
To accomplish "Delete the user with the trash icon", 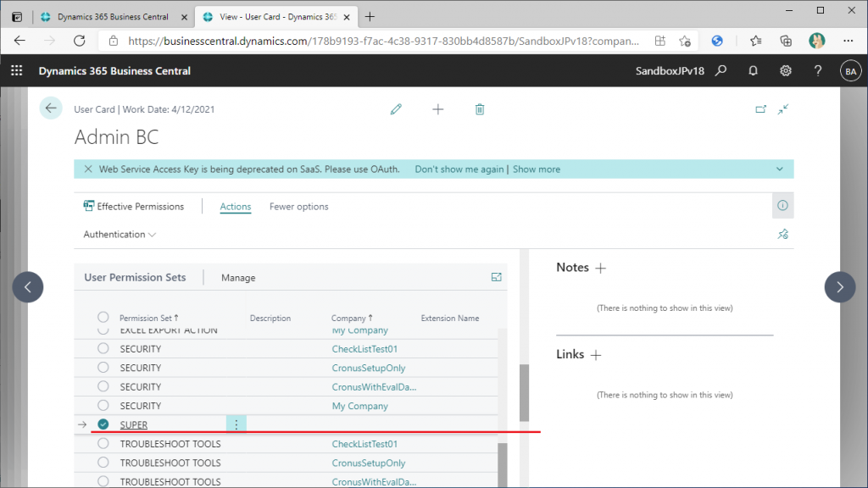I will (x=480, y=109).
